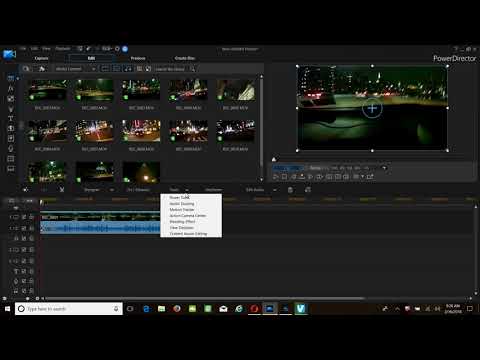Open the Windows Start menu
The height and width of the screenshot is (360, 480).
tap(7, 309)
